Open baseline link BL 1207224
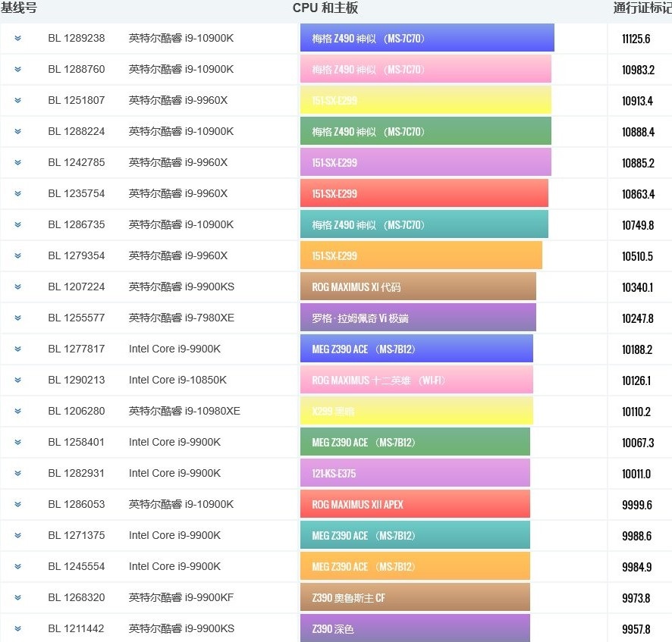The image size is (672, 642). 77,287
